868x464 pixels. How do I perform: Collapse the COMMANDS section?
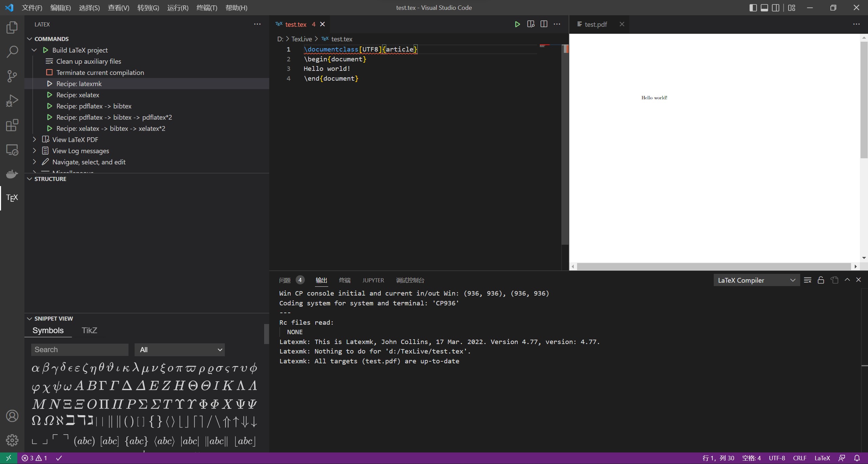(x=29, y=39)
